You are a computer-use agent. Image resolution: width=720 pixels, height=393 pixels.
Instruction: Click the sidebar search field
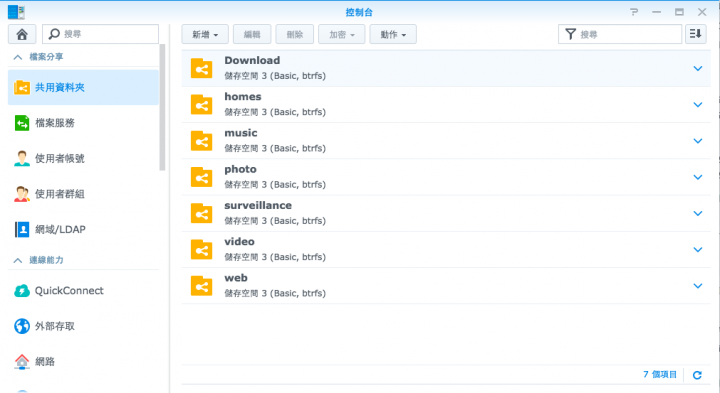tap(101, 34)
